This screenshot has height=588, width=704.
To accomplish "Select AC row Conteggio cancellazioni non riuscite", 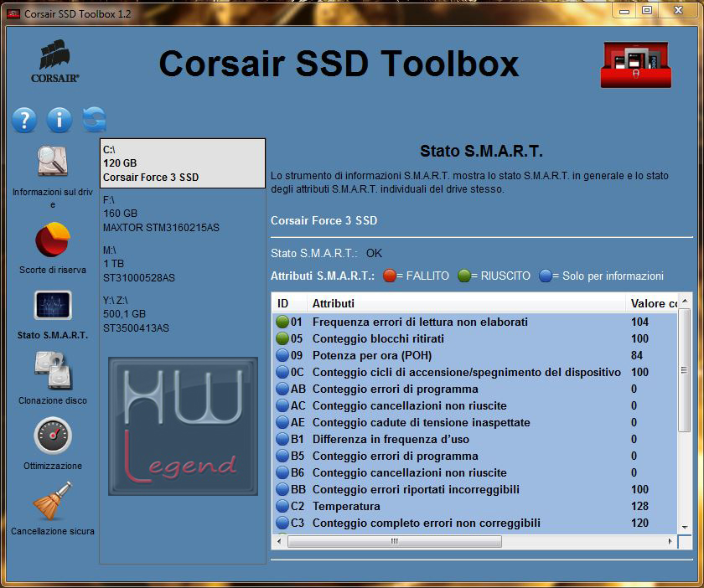I will click(474, 405).
